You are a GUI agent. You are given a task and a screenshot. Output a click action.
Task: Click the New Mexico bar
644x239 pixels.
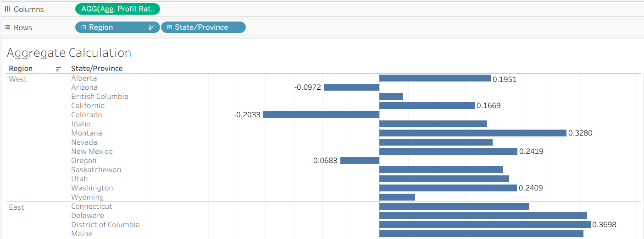[x=448, y=151]
